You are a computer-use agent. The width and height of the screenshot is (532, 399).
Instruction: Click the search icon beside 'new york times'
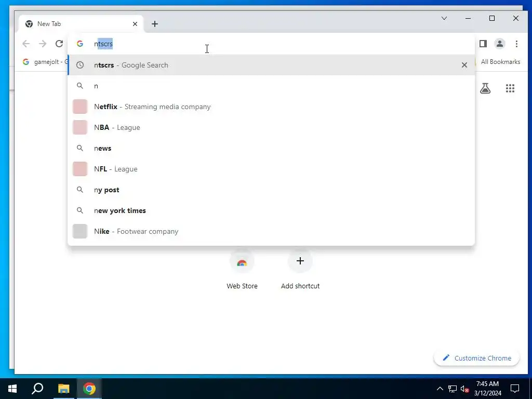point(80,210)
